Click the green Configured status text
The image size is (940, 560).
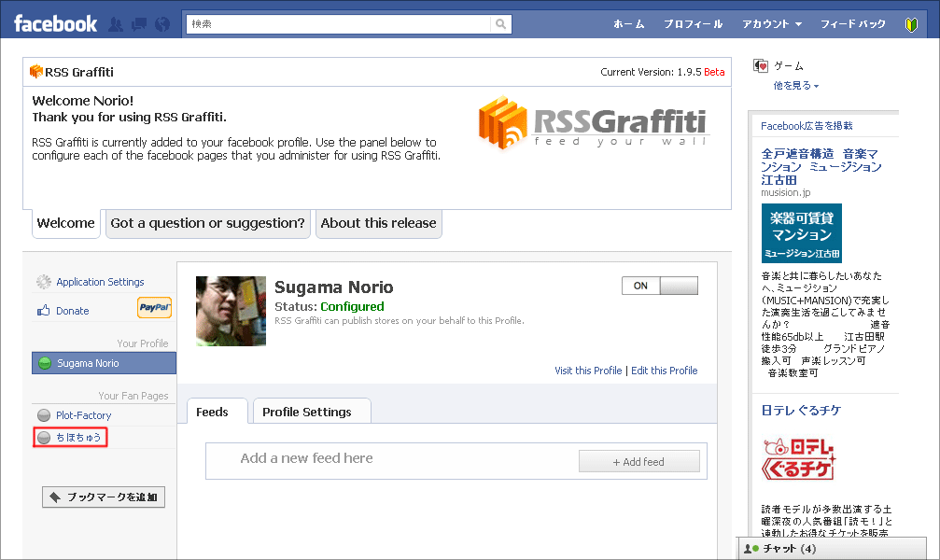352,306
